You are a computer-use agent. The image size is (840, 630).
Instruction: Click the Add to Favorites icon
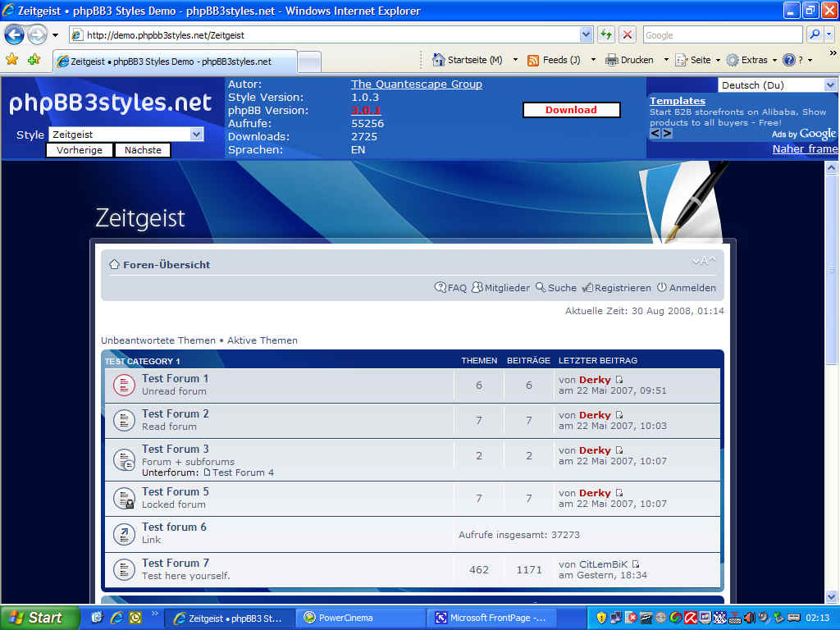[34, 59]
